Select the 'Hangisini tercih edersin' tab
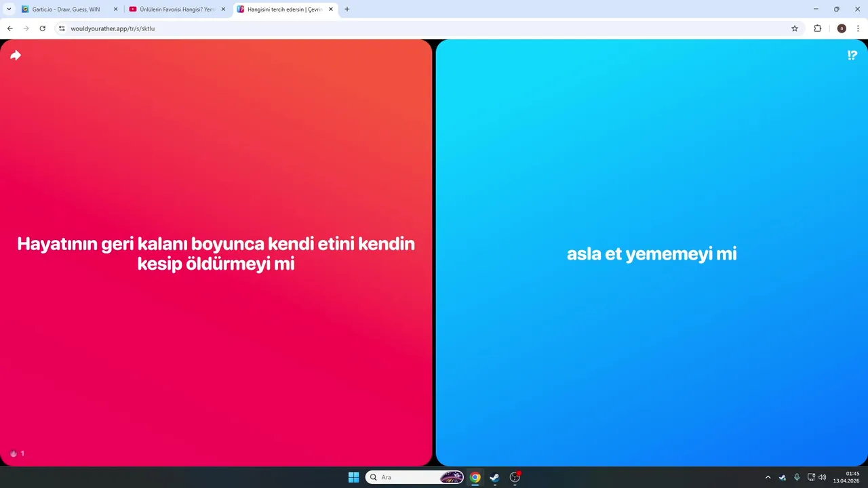Image resolution: width=868 pixels, height=488 pixels. tap(285, 9)
